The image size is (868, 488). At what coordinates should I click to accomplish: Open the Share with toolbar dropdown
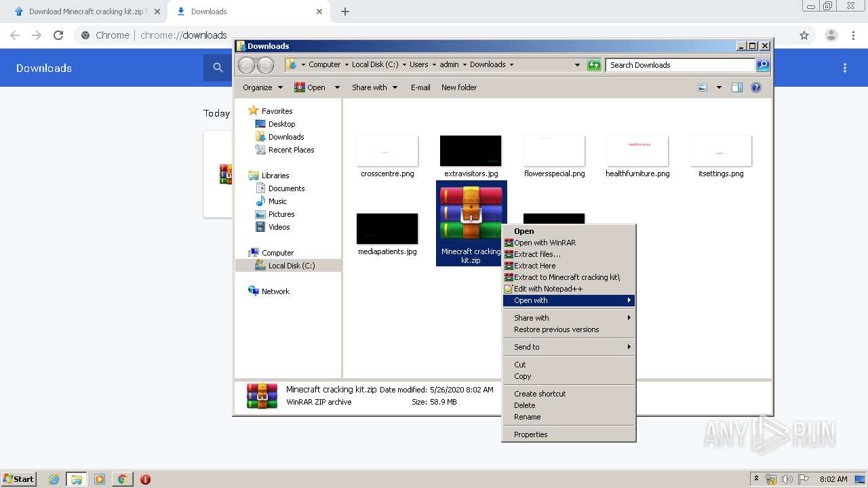[374, 87]
